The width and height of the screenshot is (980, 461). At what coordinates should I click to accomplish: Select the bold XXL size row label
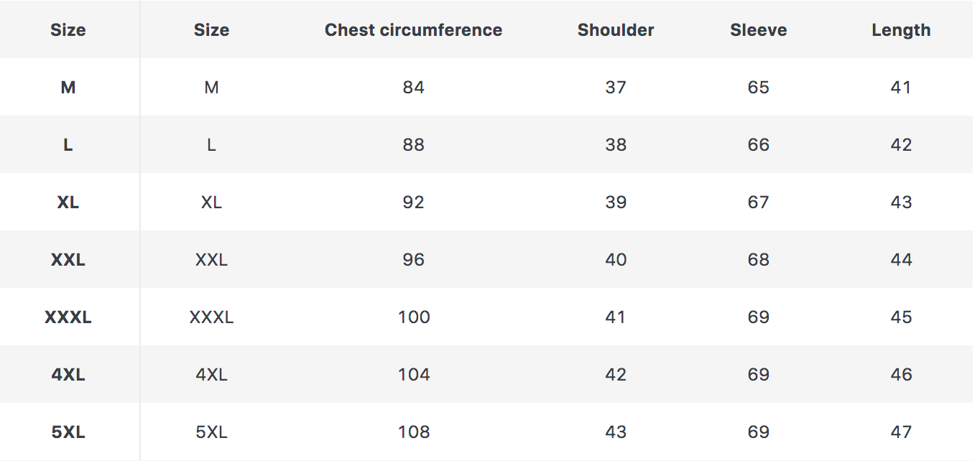(x=68, y=260)
